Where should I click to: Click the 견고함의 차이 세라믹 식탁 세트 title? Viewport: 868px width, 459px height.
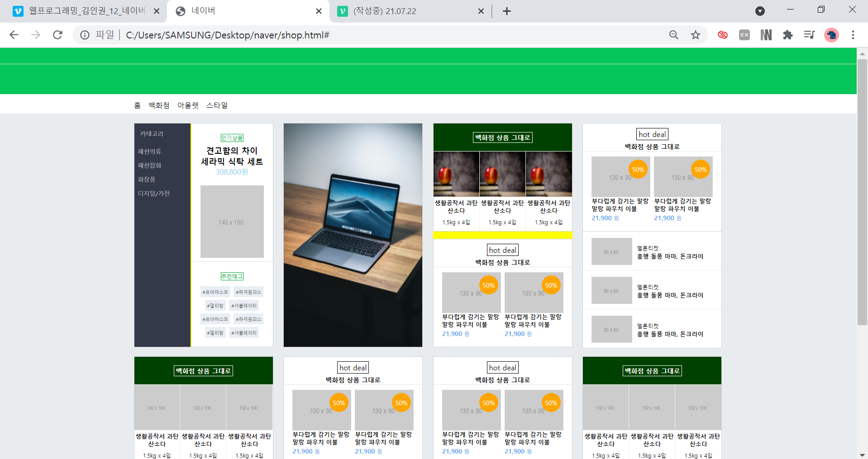point(232,156)
